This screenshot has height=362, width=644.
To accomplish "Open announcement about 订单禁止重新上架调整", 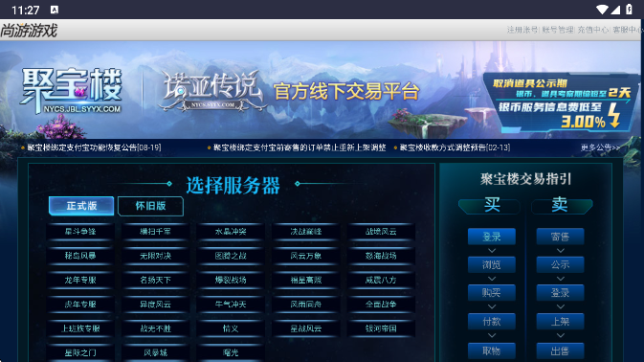I will 300,147.
